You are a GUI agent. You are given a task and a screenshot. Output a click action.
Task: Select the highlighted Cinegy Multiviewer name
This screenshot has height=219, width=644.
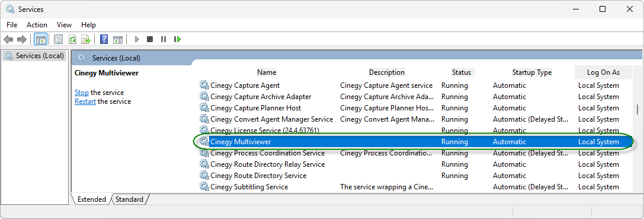[x=241, y=142]
